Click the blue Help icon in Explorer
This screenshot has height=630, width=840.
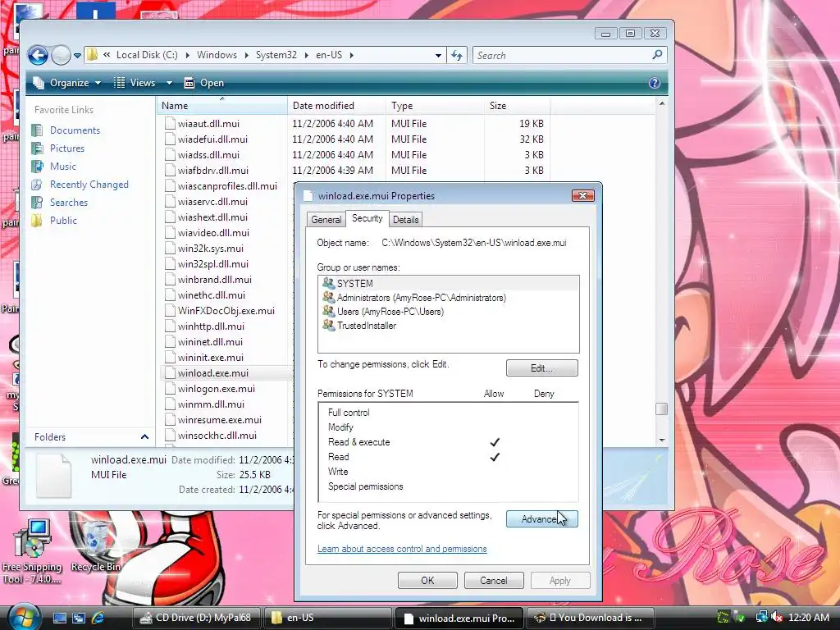click(654, 83)
